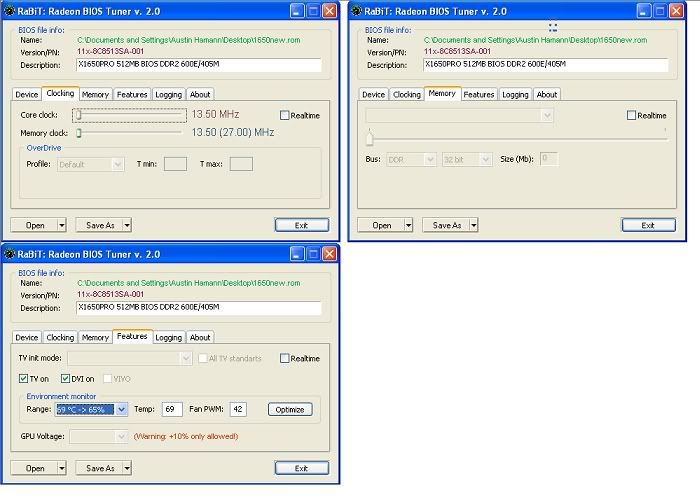700x500 pixels.
Task: Expand the Save As arrow in Memory window
Action: click(x=474, y=225)
